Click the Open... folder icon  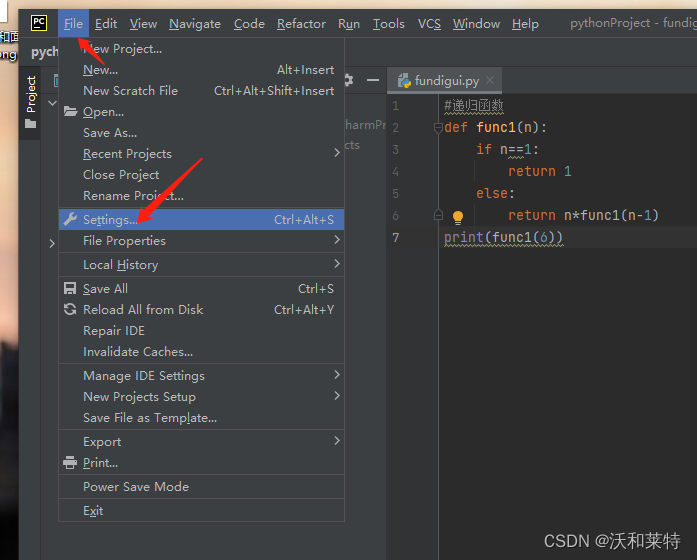tap(70, 111)
